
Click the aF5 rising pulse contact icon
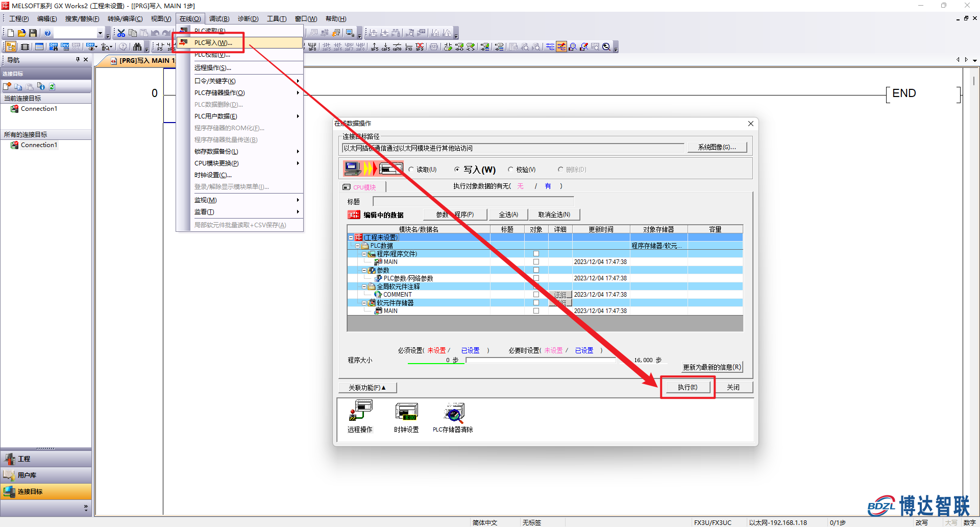click(x=375, y=47)
